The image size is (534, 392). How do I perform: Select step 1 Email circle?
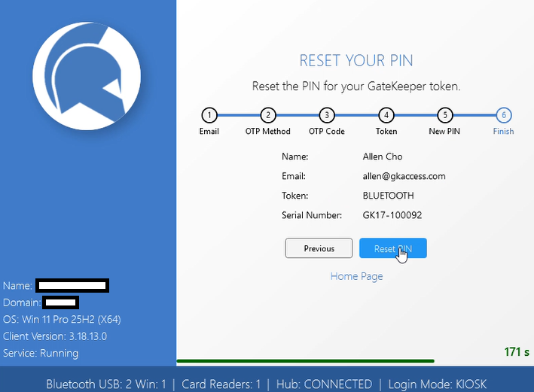coord(209,115)
